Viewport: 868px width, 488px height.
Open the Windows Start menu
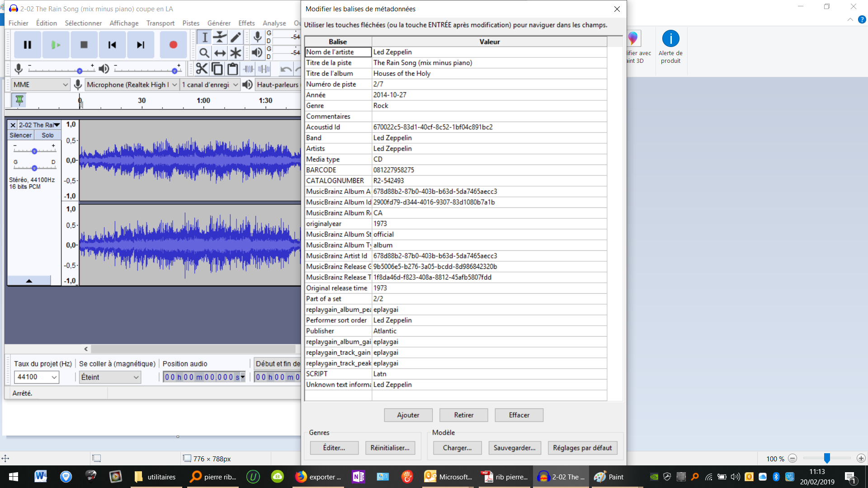[x=14, y=477]
